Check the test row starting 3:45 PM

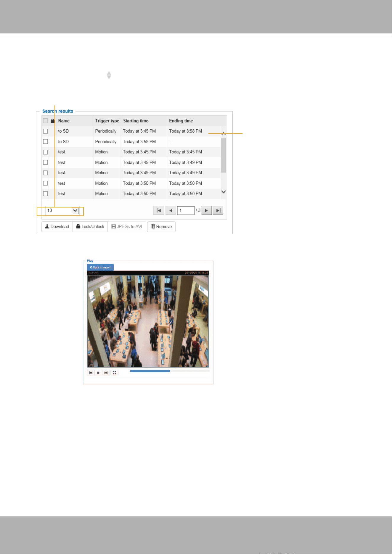[45, 152]
